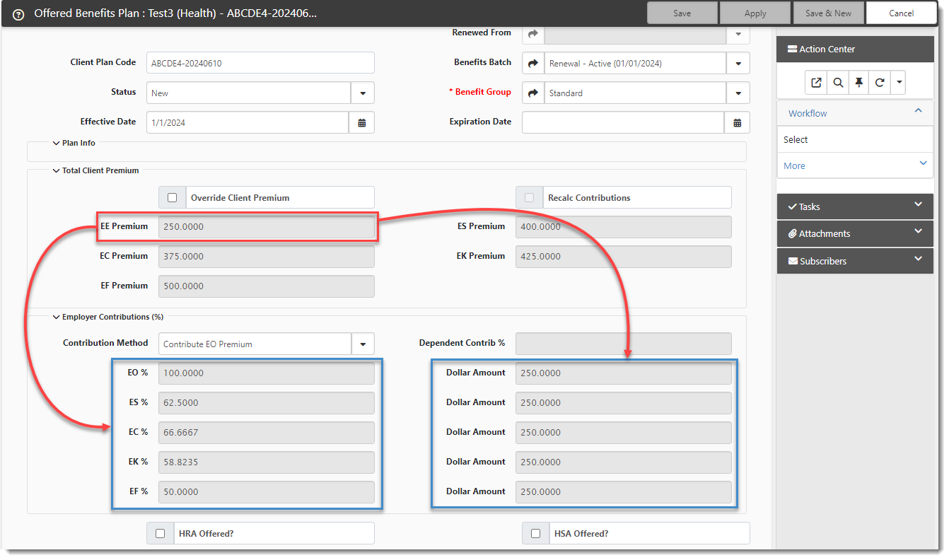Open the Expiration Date calendar picker

(737, 122)
